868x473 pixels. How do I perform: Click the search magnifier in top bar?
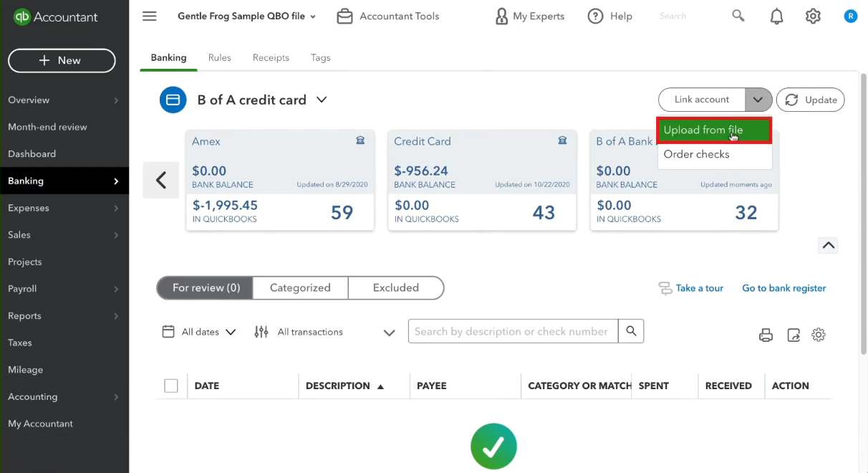tap(738, 15)
